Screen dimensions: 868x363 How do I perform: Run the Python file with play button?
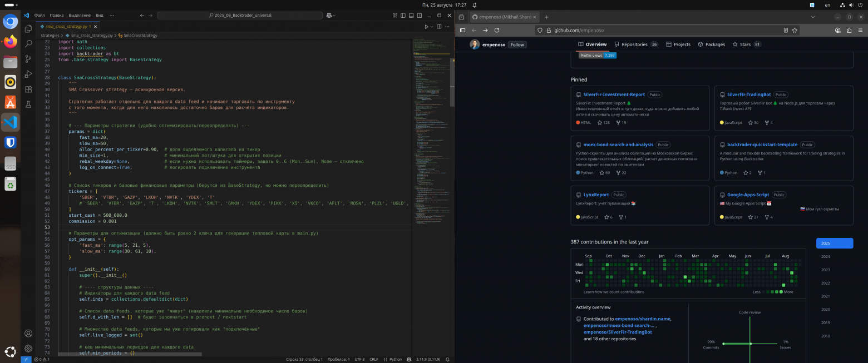[426, 27]
